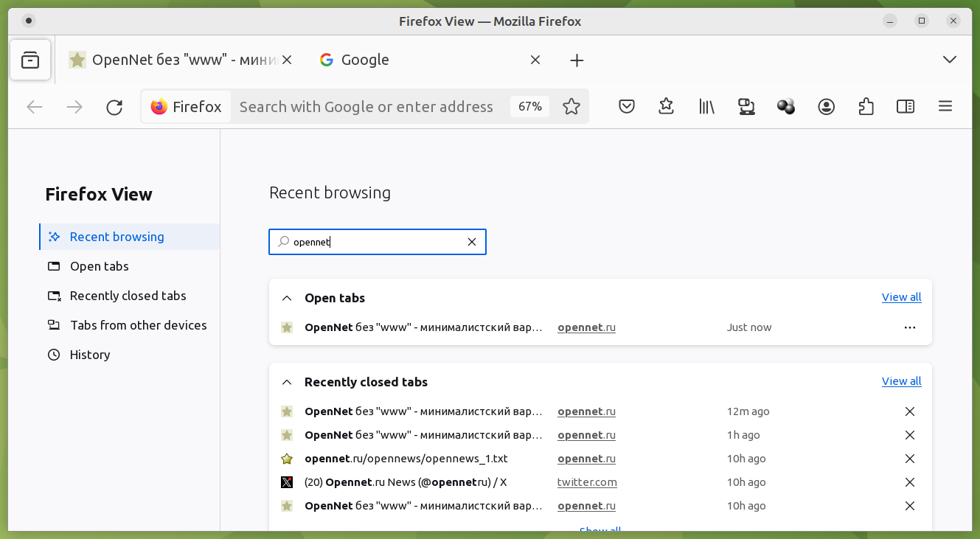980x539 pixels.
Task: Reload the current page
Action: pos(114,107)
